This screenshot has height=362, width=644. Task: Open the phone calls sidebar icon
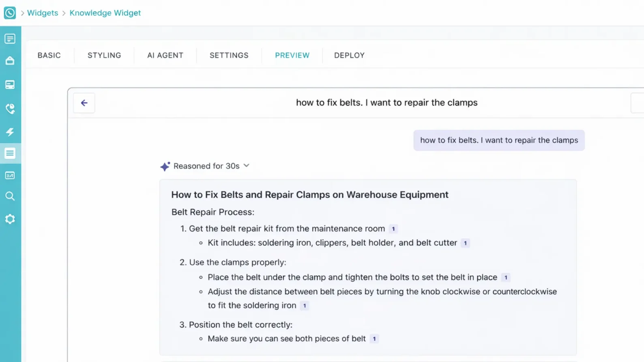(x=10, y=109)
